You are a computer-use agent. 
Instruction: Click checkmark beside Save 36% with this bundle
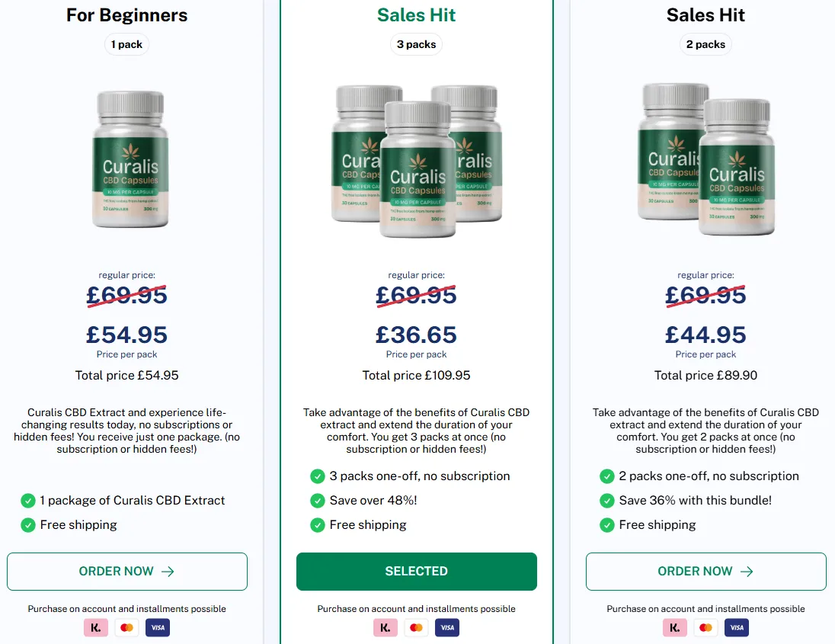coord(606,501)
